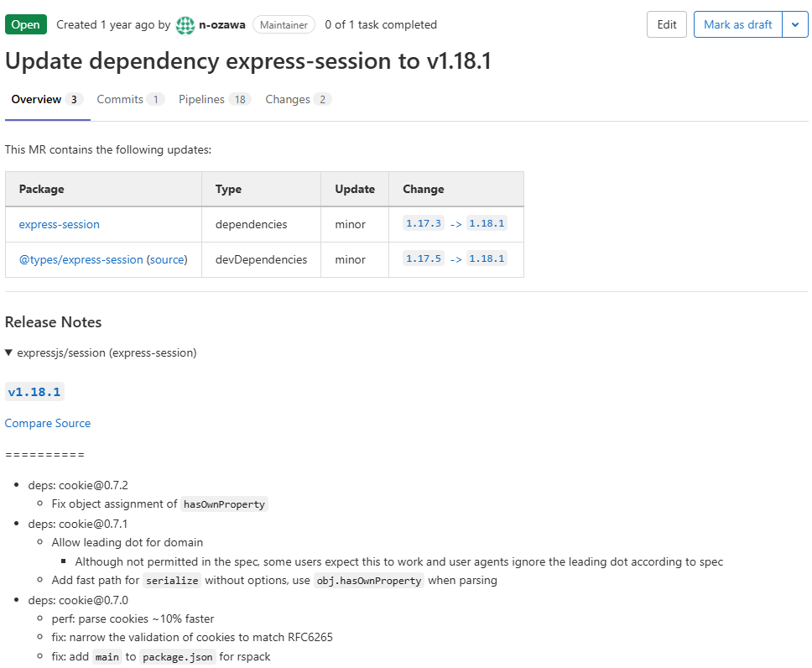Click the merge request title heading
This screenshot has height=668, width=812.
pos(248,61)
